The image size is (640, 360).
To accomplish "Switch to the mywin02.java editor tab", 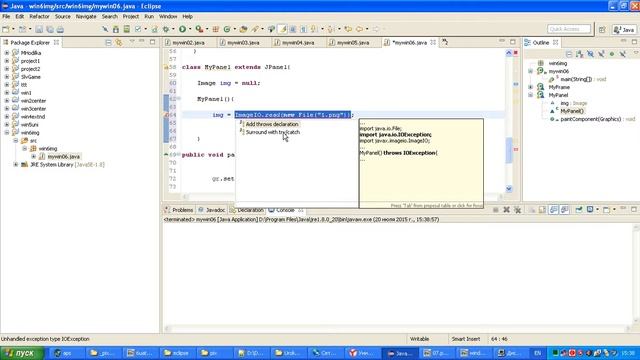I will coord(188,42).
